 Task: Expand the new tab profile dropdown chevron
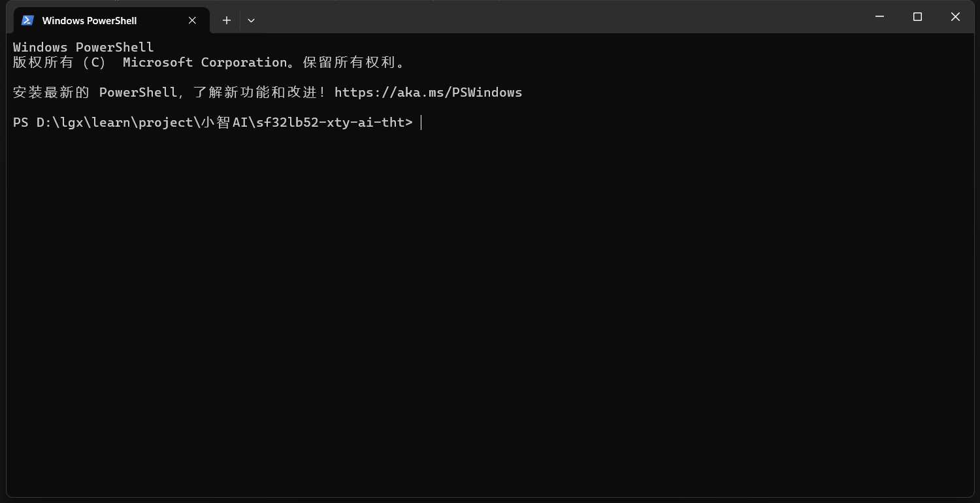tap(251, 20)
